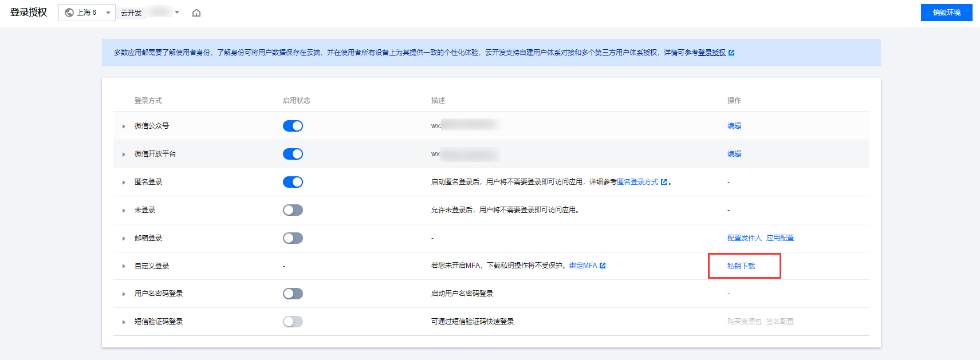Click the 邮箱登录 row label
Screen dimensions: 980x360
[148, 238]
